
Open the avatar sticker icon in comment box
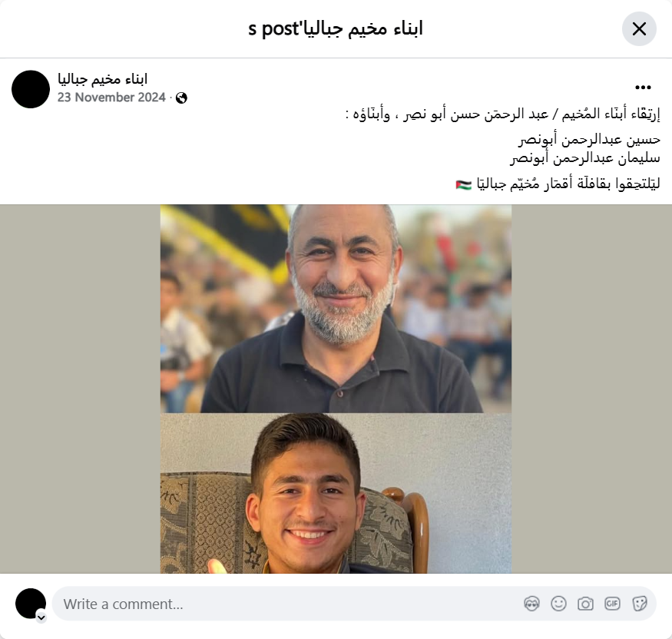(x=531, y=604)
